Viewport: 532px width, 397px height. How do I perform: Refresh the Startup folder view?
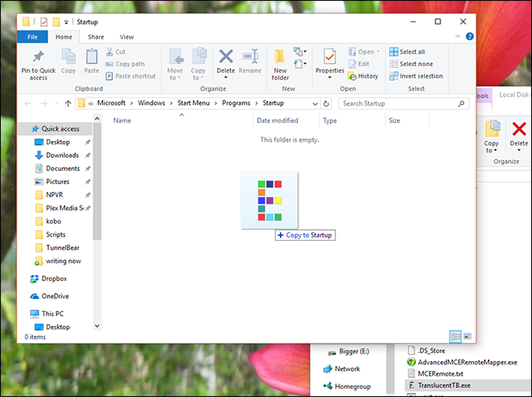pyautogui.click(x=327, y=104)
